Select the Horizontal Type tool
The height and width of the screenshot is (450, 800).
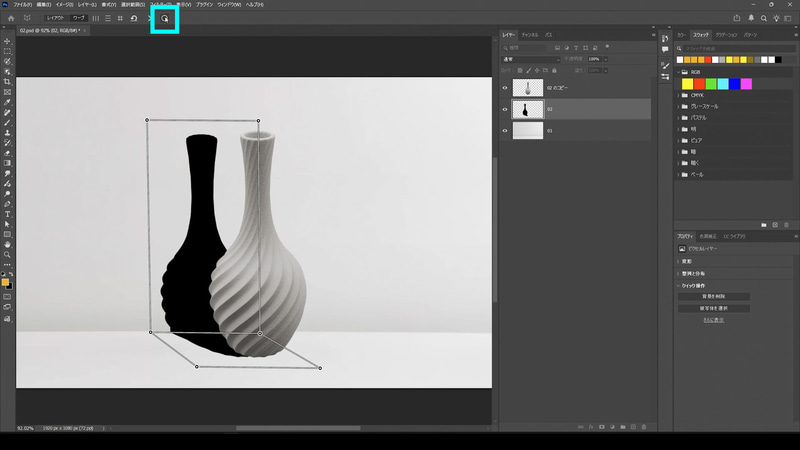[7, 214]
